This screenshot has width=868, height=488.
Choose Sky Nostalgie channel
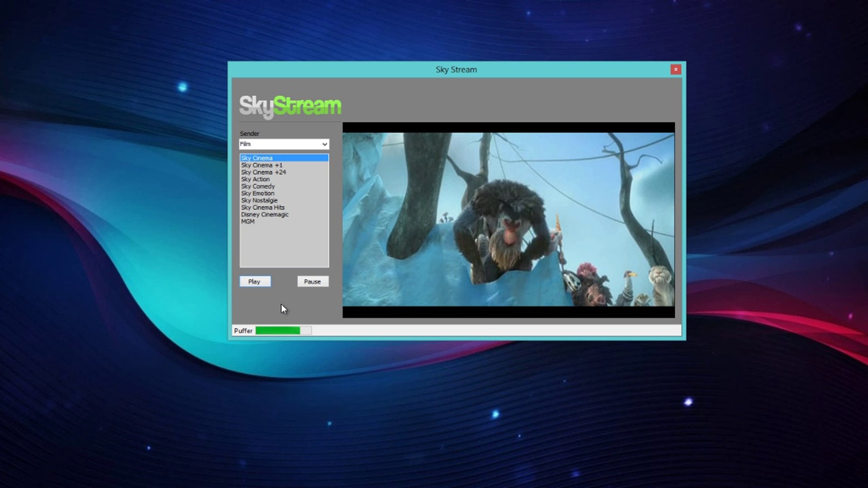click(x=259, y=200)
